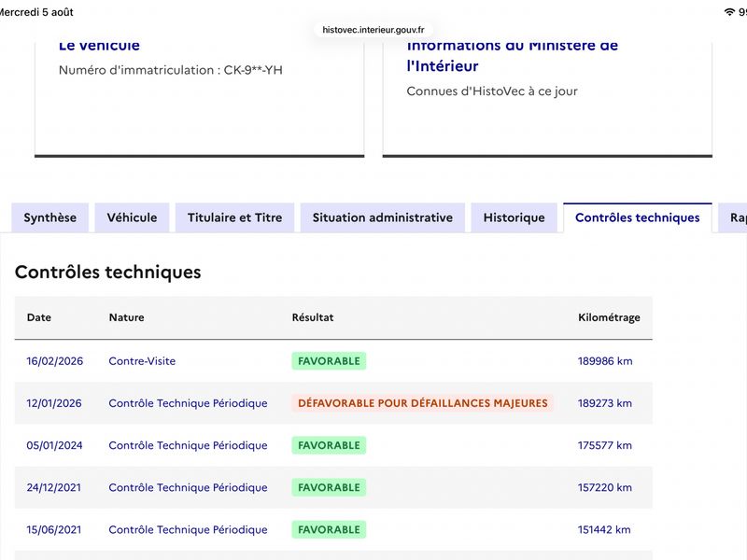Click the Résultat column header
Viewport: 747px width, 560px height.
313,317
